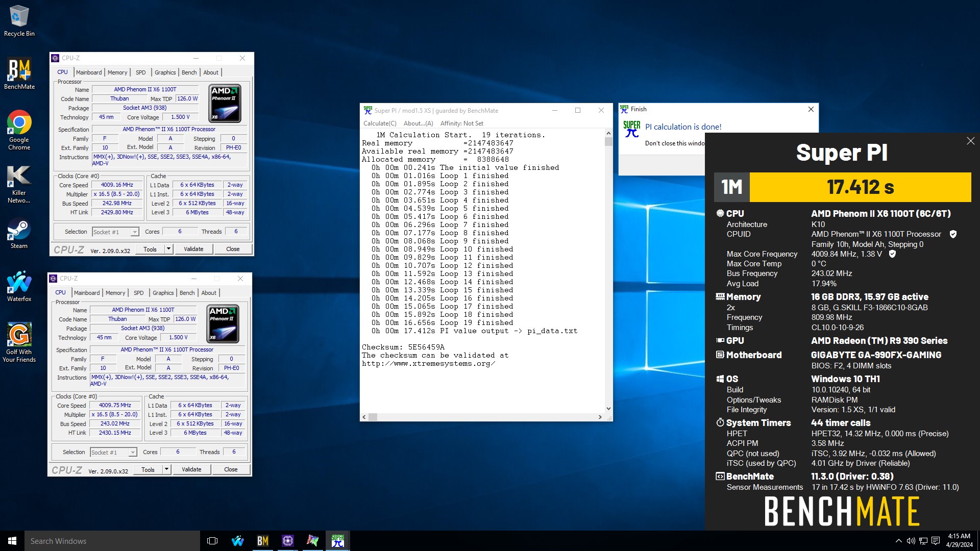Click the GIGABYTE GA-990FX-GAMING motherboard text
Image resolution: width=980 pixels, height=551 pixels.
tap(876, 355)
